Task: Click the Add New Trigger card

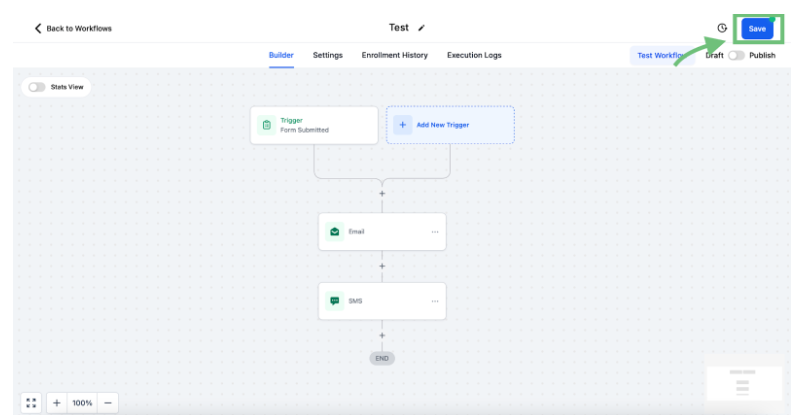Action: 450,125
